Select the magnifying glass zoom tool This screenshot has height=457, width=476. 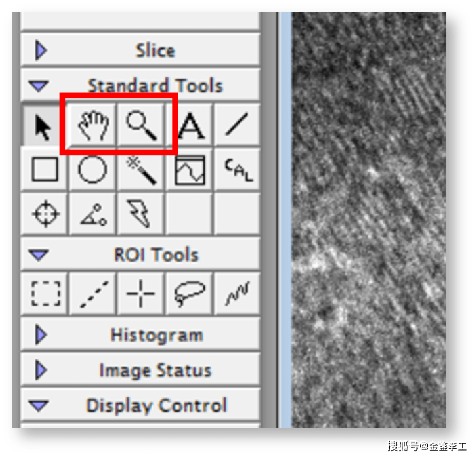coord(141,125)
